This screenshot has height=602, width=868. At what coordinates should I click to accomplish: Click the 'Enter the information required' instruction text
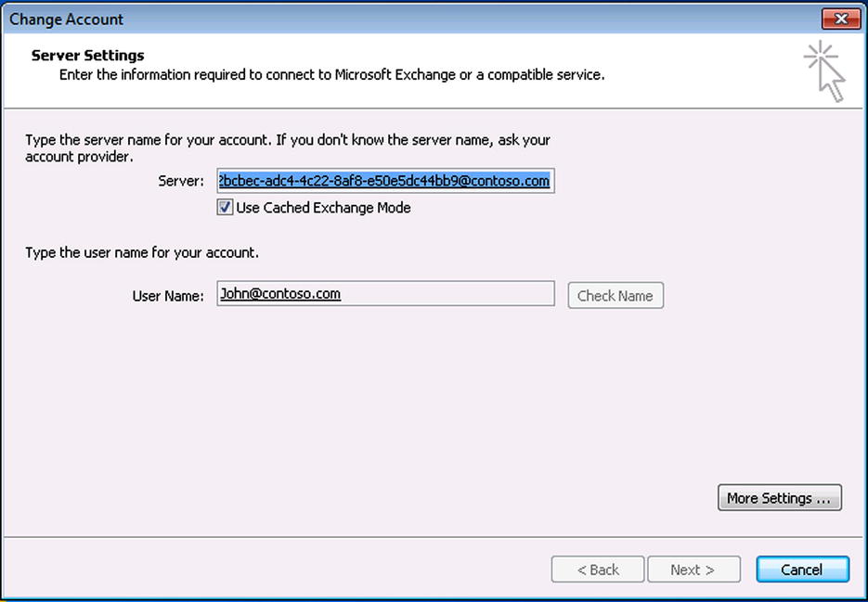(332, 75)
